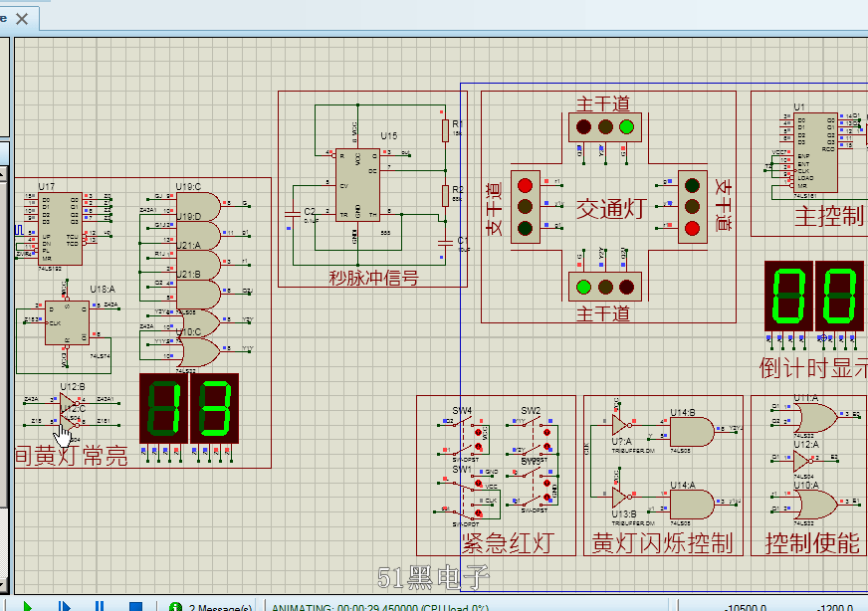
Task: Select the U14:A AND gate
Action: (x=692, y=505)
